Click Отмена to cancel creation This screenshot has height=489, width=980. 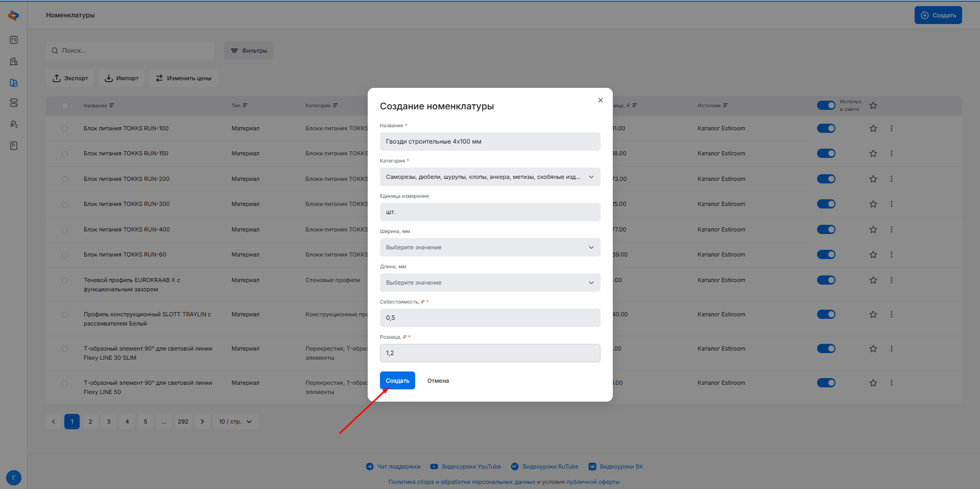pyautogui.click(x=438, y=381)
